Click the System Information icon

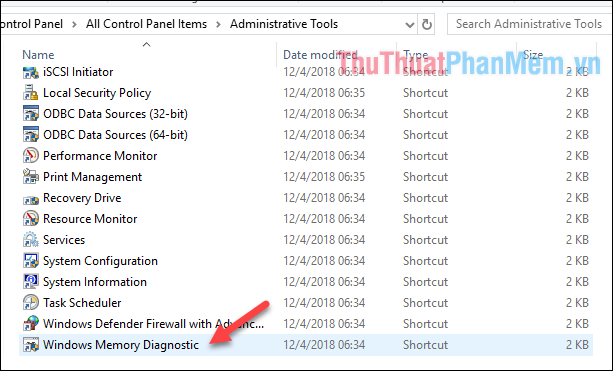click(x=30, y=282)
